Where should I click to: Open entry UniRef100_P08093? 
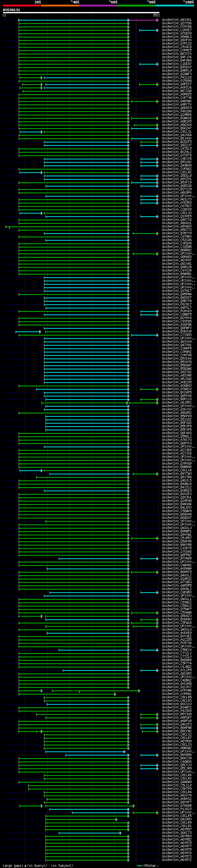(x=177, y=311)
